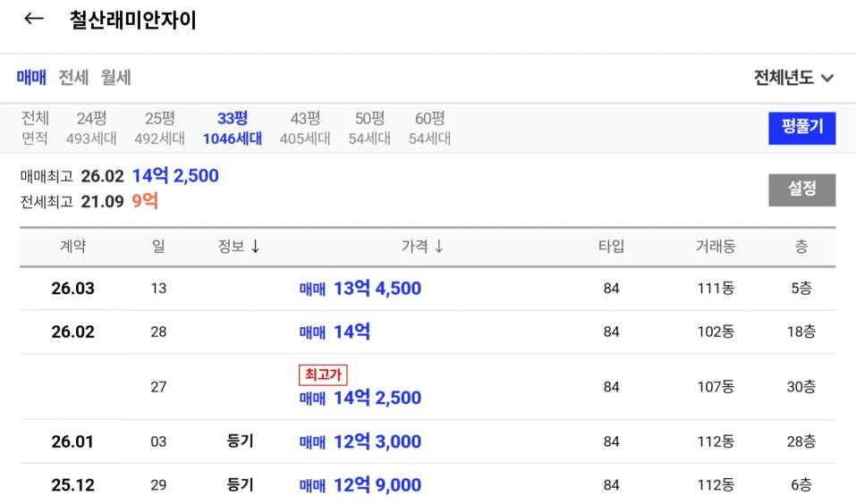The width and height of the screenshot is (856, 504).
Task: Pick the 50평 54세대 size option
Action: 369,128
